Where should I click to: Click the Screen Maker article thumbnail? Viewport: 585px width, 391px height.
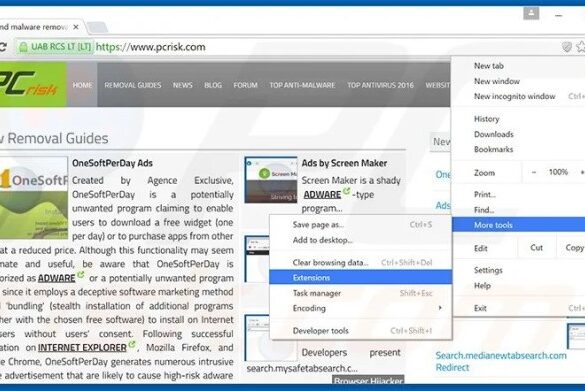tap(271, 180)
